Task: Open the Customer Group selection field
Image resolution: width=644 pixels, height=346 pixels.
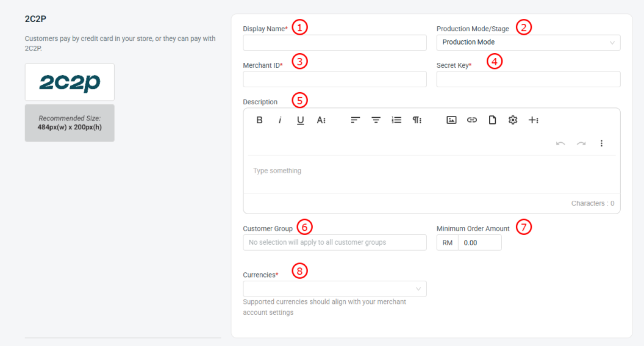Action: 334,242
